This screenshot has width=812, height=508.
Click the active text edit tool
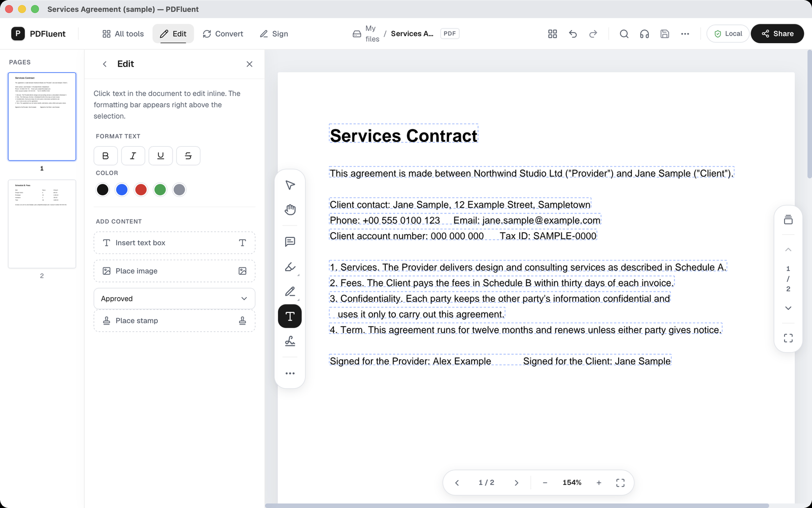(290, 316)
